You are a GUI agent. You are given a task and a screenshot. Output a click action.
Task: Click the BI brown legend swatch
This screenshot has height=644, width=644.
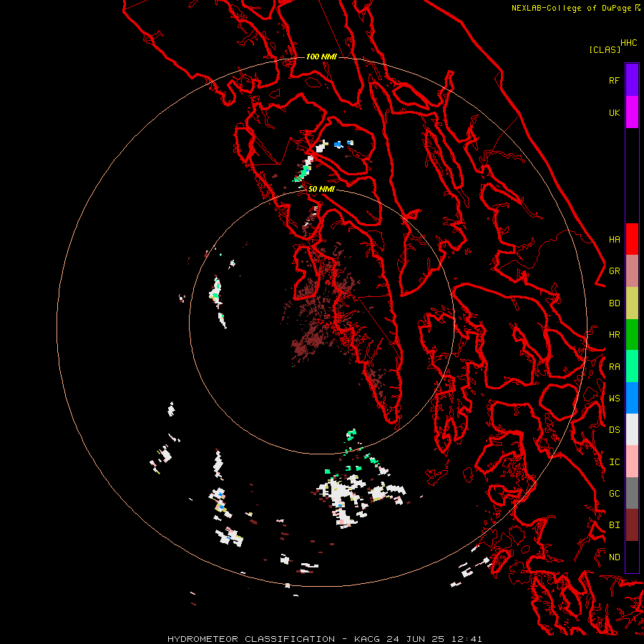coord(632,525)
